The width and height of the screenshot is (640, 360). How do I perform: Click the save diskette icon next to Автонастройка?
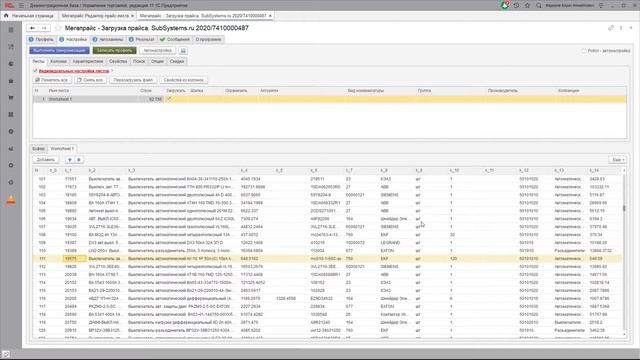pyautogui.click(x=183, y=51)
